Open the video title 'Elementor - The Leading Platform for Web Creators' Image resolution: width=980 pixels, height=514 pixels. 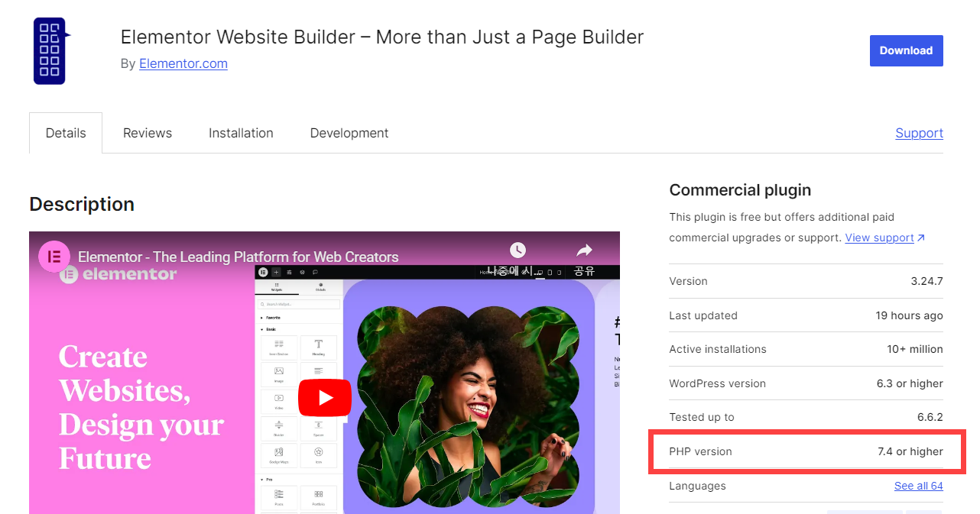239,257
